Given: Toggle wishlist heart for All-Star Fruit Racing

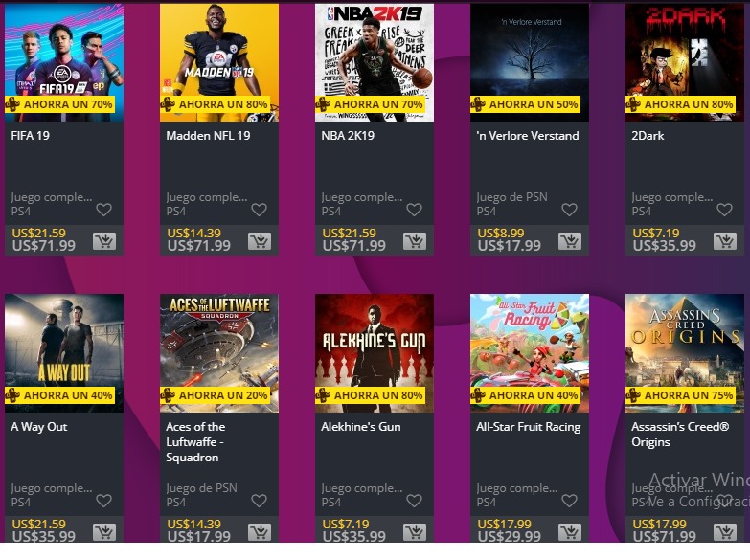Looking at the screenshot, I should 569,501.
